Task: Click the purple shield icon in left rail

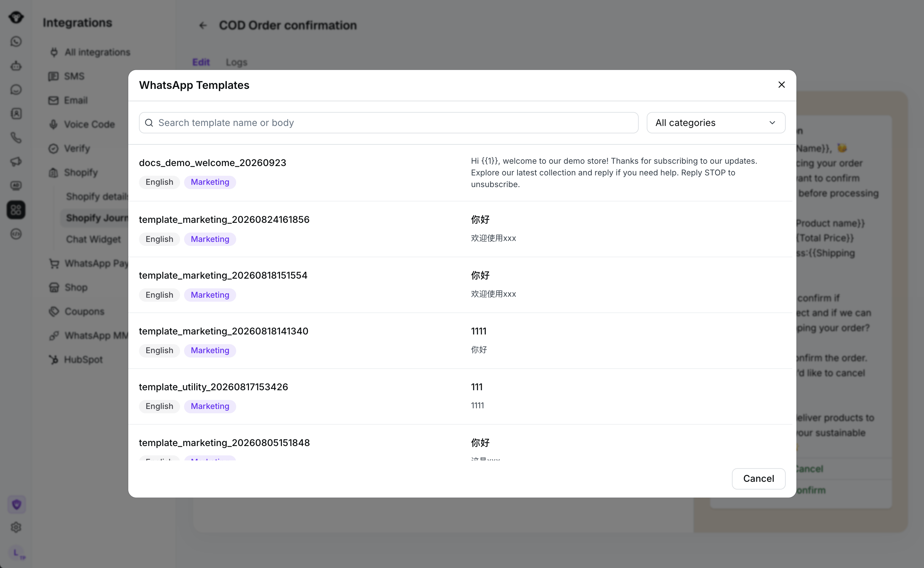Action: pyautogui.click(x=16, y=505)
